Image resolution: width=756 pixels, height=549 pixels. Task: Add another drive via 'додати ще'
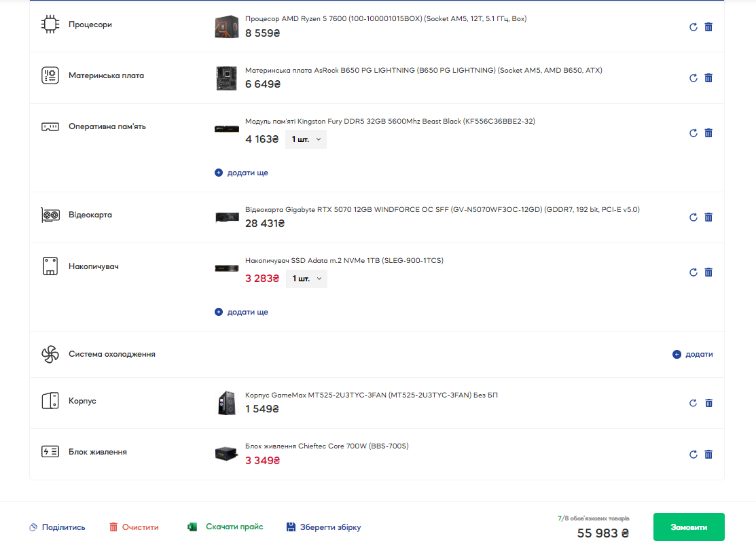coord(242,312)
